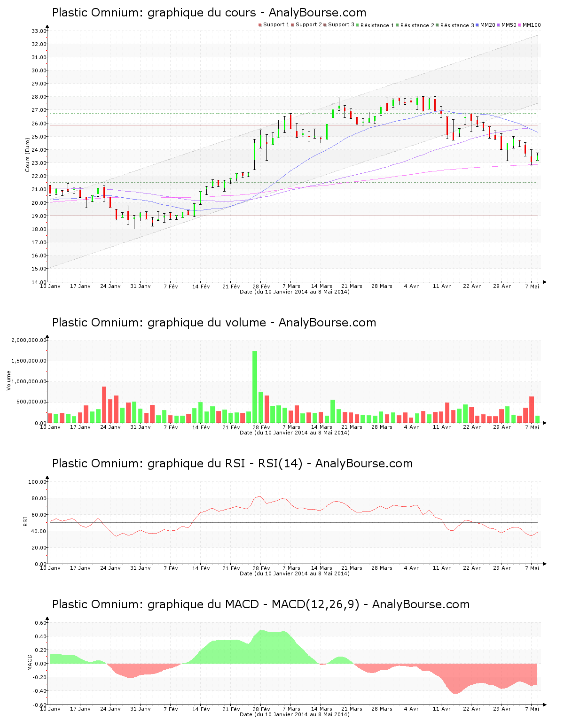Click the MM100 legend color square
Image resolution: width=564 pixels, height=728 pixels.
[x=520, y=25]
